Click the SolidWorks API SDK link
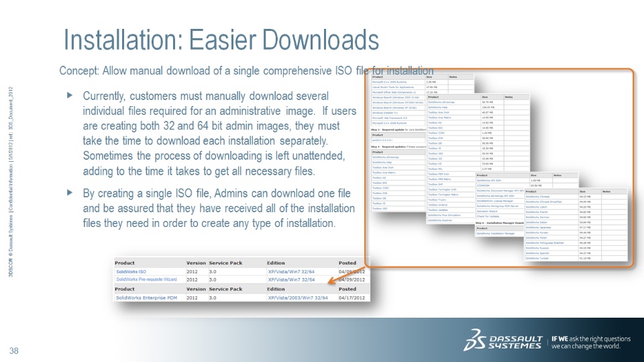This screenshot has height=362, width=644. [489, 180]
